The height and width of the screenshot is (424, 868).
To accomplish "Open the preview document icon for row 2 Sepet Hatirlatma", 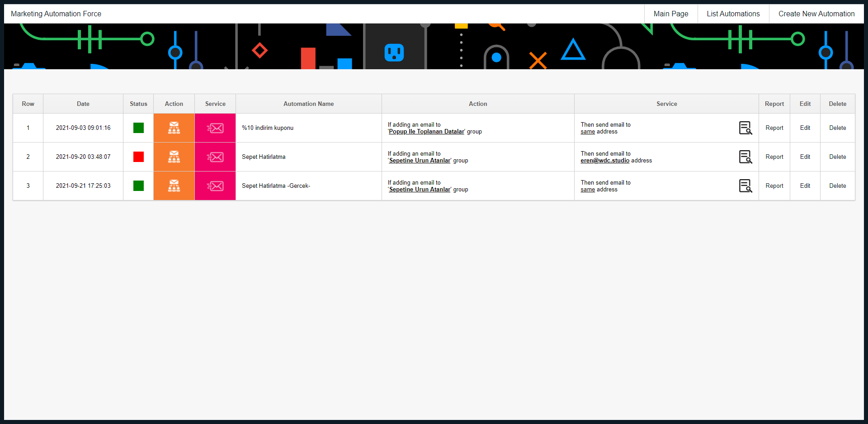I will (745, 157).
